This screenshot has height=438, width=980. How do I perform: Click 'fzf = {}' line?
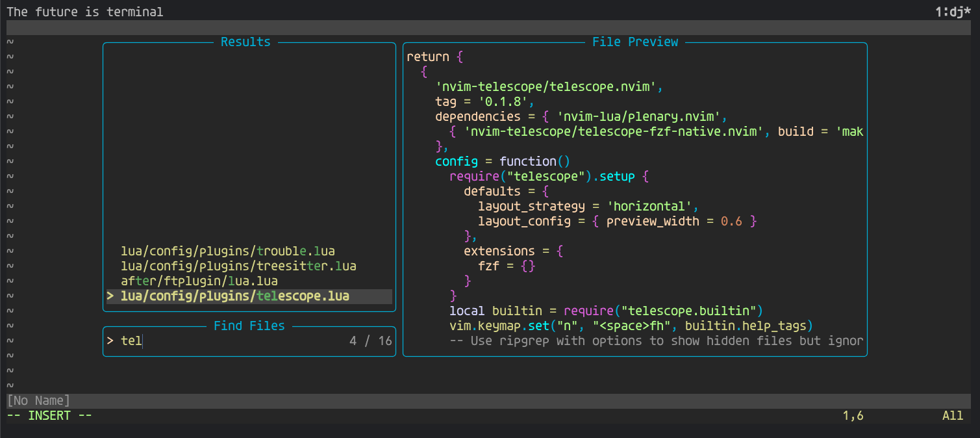tap(507, 266)
